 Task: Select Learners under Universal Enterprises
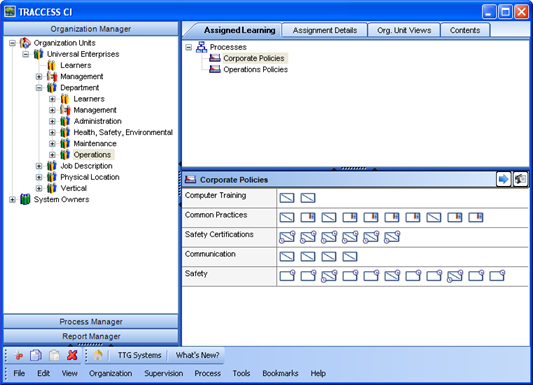coord(76,65)
